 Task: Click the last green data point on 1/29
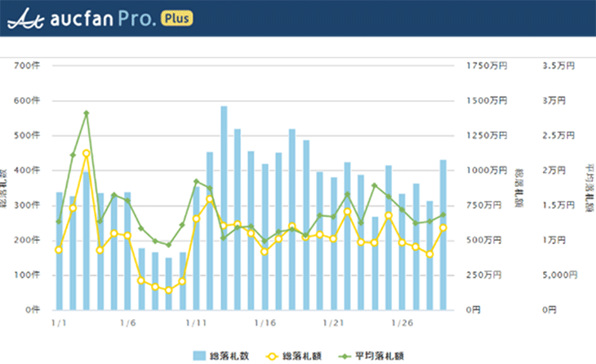[x=443, y=215]
